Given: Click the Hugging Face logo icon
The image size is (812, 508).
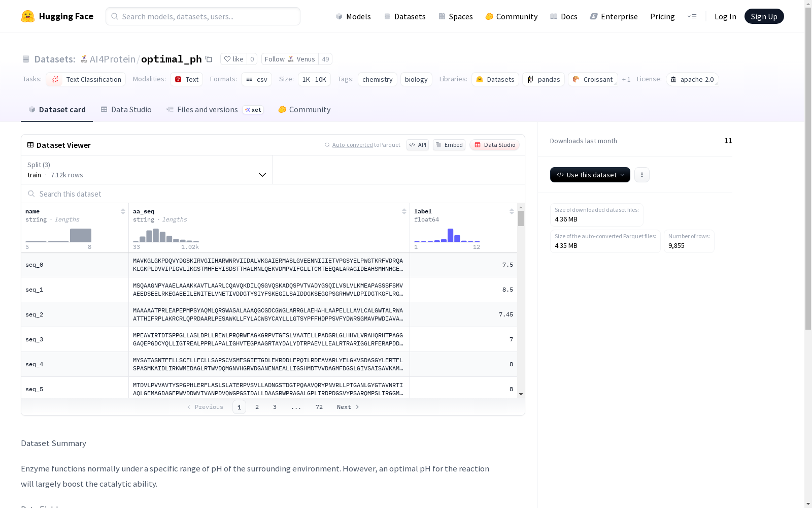Looking at the screenshot, I should (x=28, y=16).
